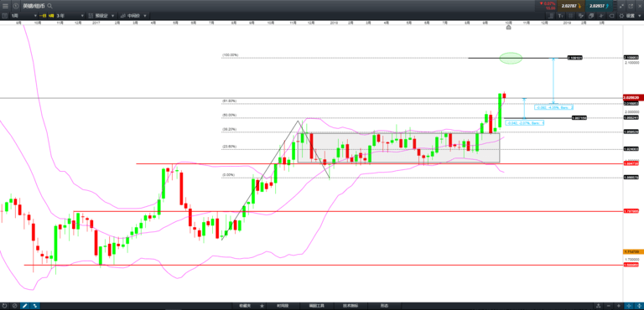
Task: Open the 收藏夹 favorites tab
Action: tap(245, 306)
